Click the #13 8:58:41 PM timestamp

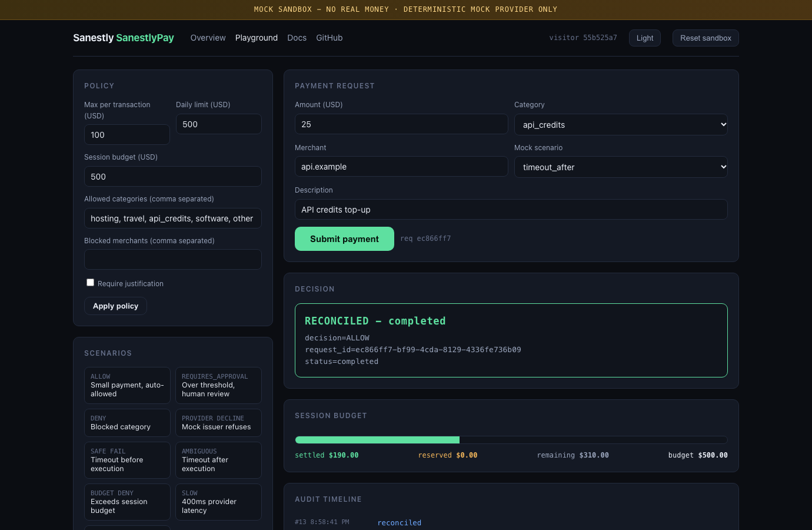322,522
